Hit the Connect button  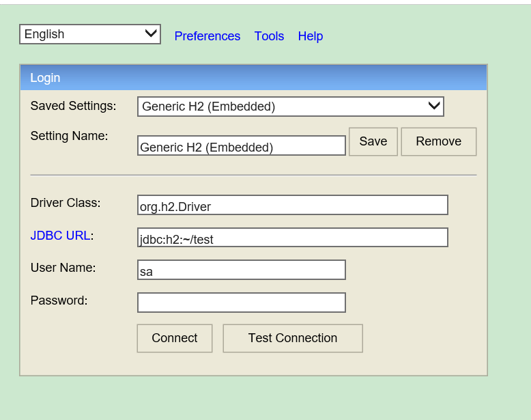pyautogui.click(x=175, y=338)
